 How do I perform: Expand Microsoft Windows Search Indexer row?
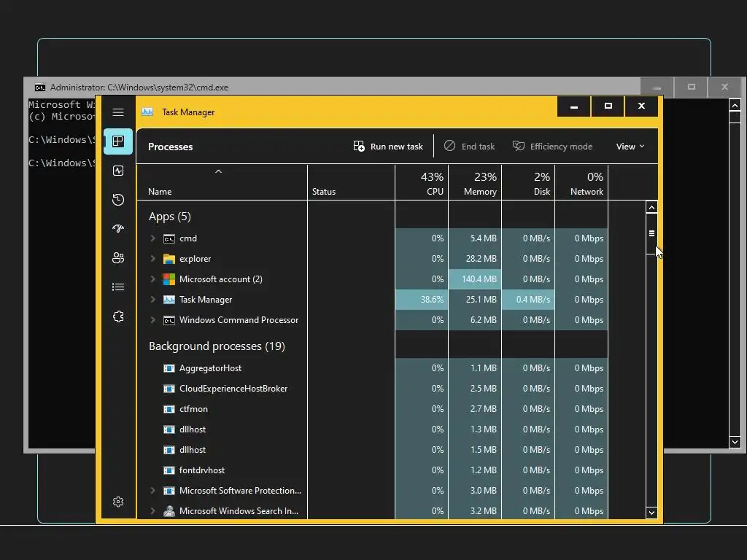(x=153, y=511)
